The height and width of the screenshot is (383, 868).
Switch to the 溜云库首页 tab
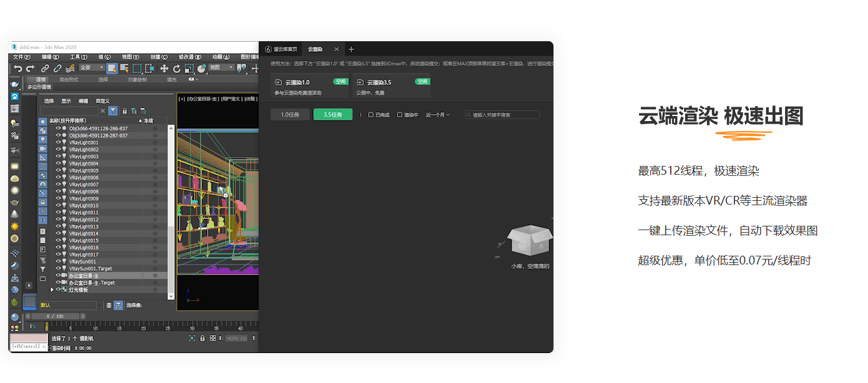click(x=282, y=49)
